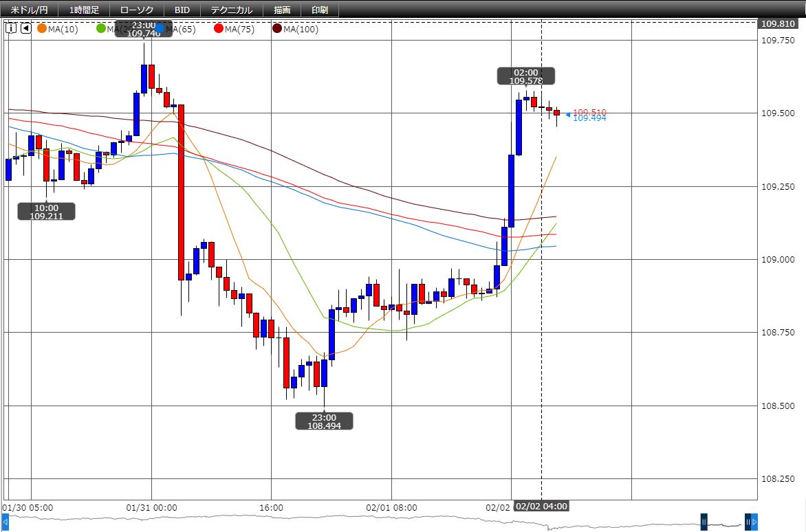Click the 02/01 08:00 time axis label
This screenshot has width=806, height=532.
point(392,507)
